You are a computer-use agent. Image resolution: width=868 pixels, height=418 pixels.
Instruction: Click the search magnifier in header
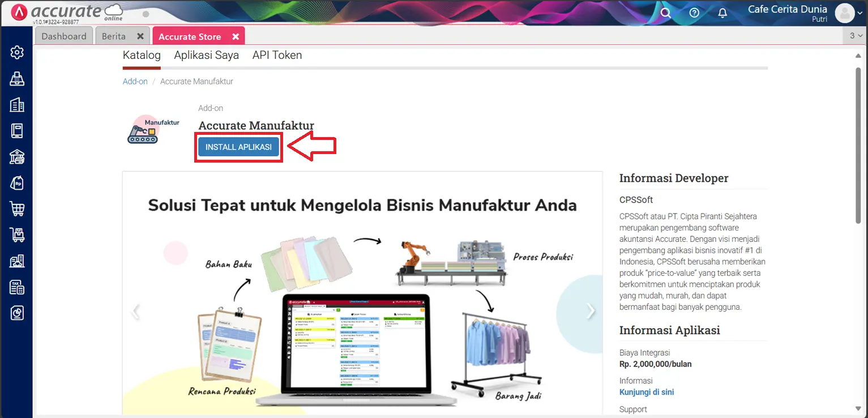click(x=666, y=13)
